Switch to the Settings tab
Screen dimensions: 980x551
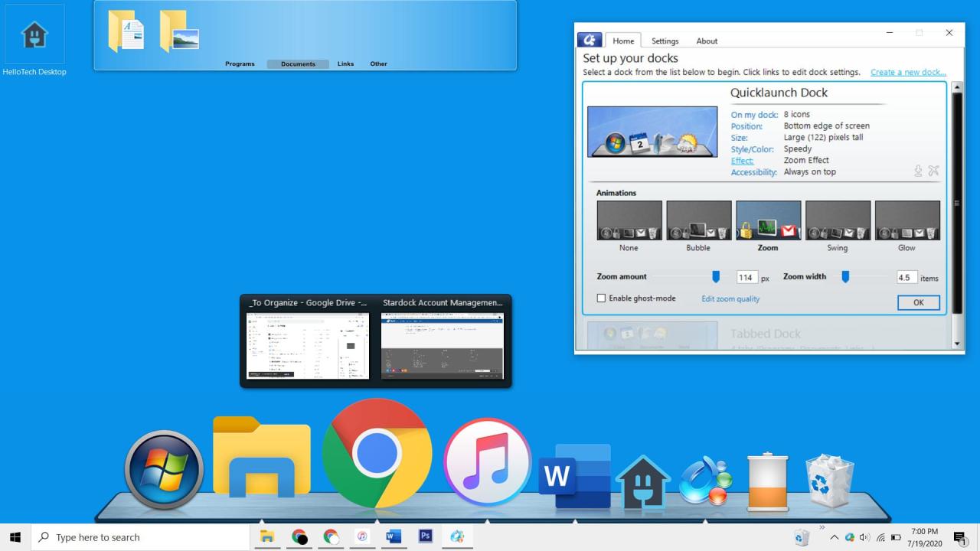tap(665, 41)
